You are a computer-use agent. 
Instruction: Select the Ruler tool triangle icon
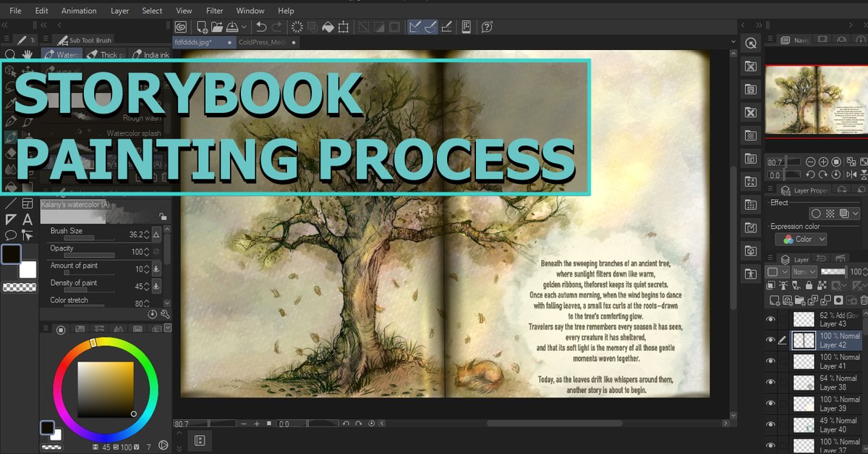click(x=10, y=219)
